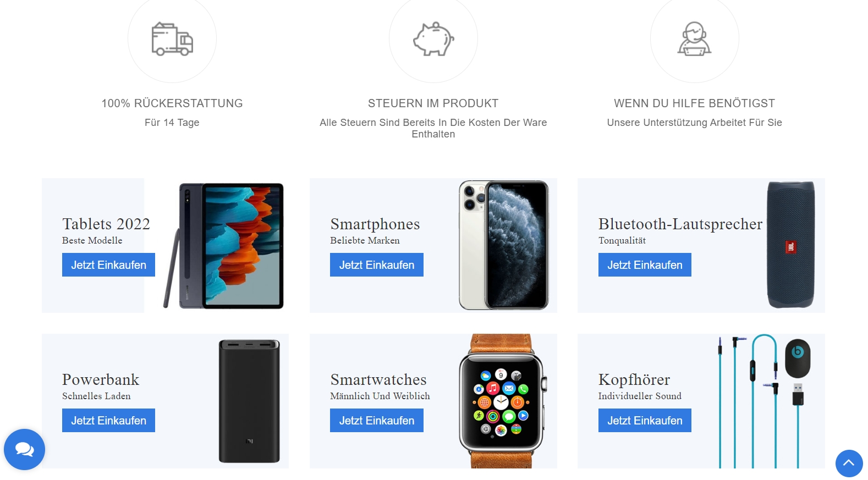Click the Smartwatches category title
Viewport: 868px width, 480px height.
coord(378,379)
